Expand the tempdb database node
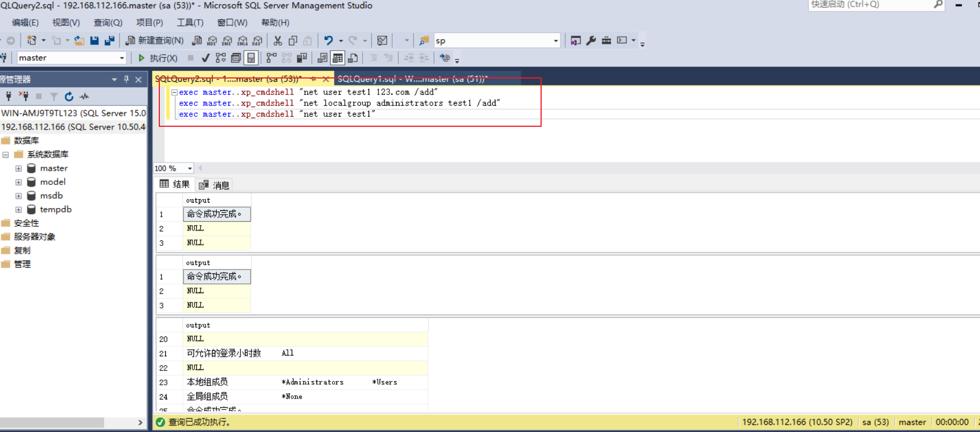This screenshot has height=432, width=980. click(x=19, y=210)
